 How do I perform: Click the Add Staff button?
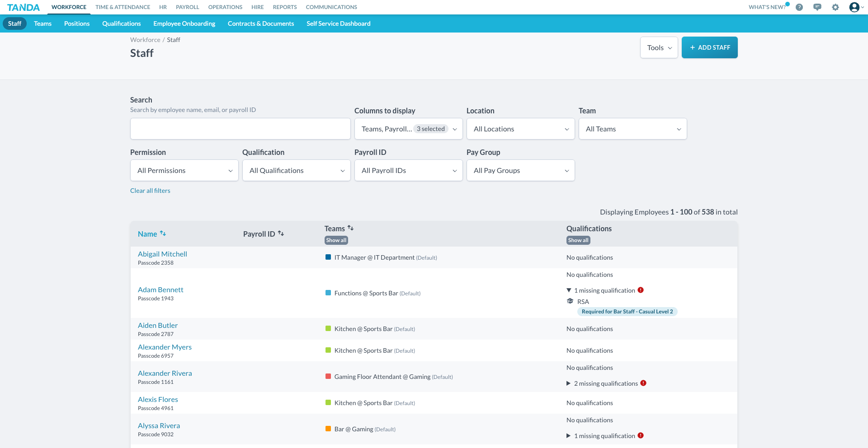pyautogui.click(x=709, y=47)
